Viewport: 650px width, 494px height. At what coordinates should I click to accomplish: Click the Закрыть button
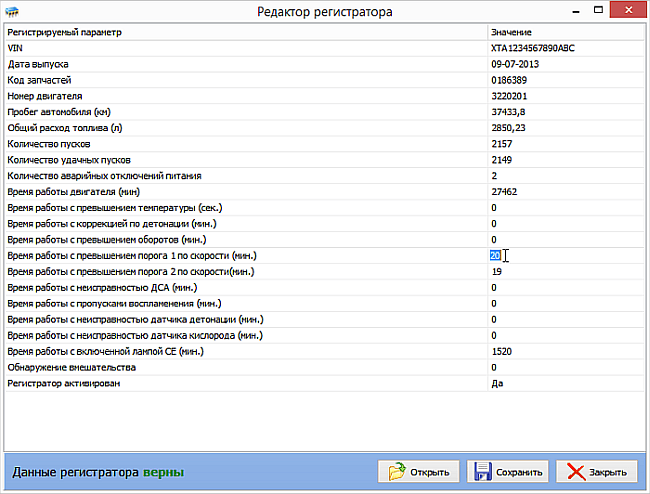tap(597, 472)
